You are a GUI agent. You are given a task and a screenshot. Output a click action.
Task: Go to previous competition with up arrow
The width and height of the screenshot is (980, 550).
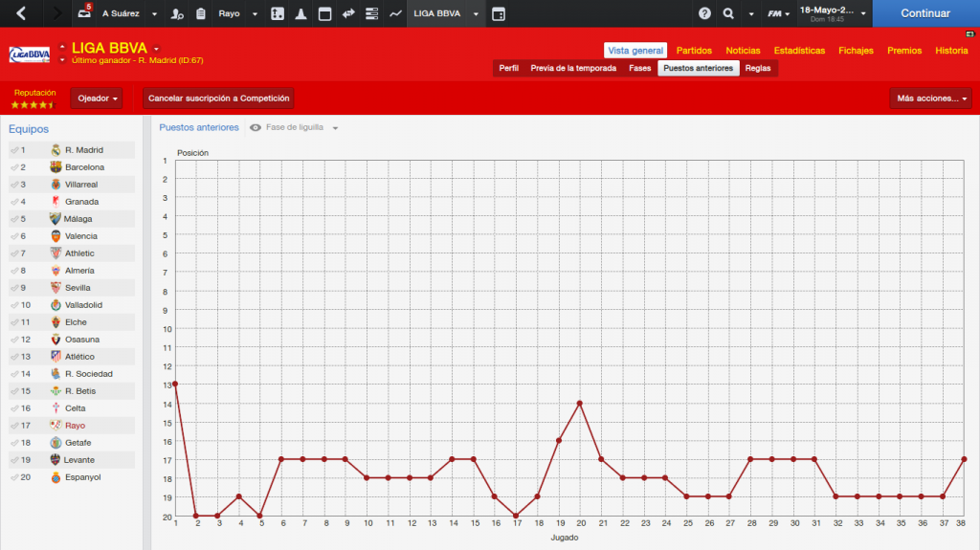click(x=62, y=47)
